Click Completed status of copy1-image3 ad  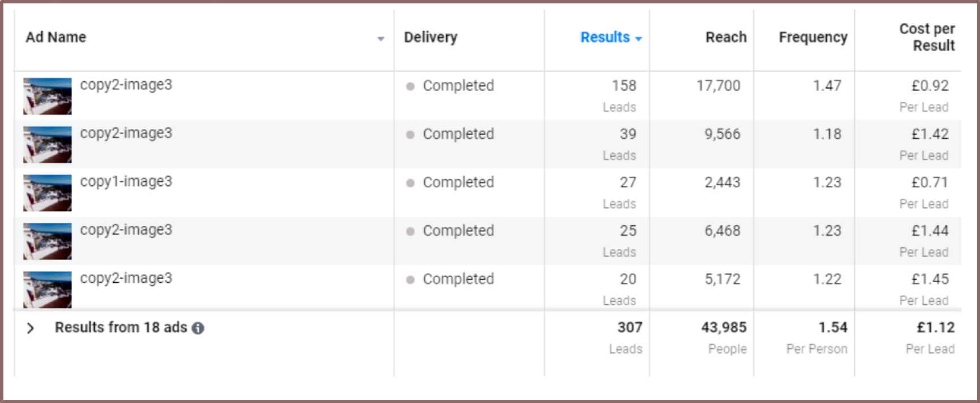pyautogui.click(x=458, y=182)
